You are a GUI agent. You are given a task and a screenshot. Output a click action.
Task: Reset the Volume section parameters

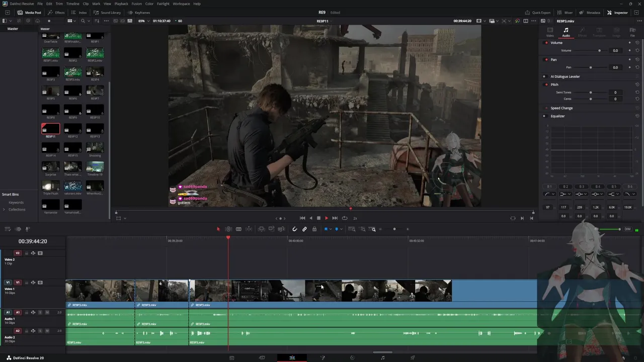[x=637, y=43]
